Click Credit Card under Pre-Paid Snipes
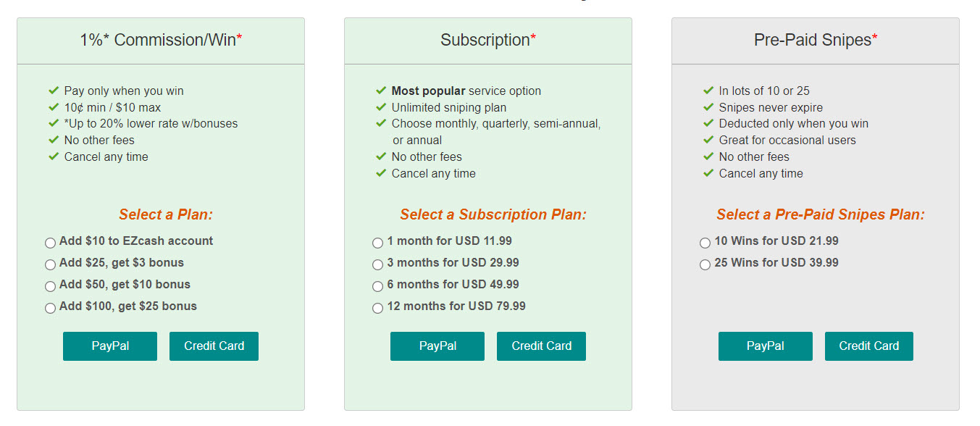Screen dimensions: 980x426 [868, 346]
